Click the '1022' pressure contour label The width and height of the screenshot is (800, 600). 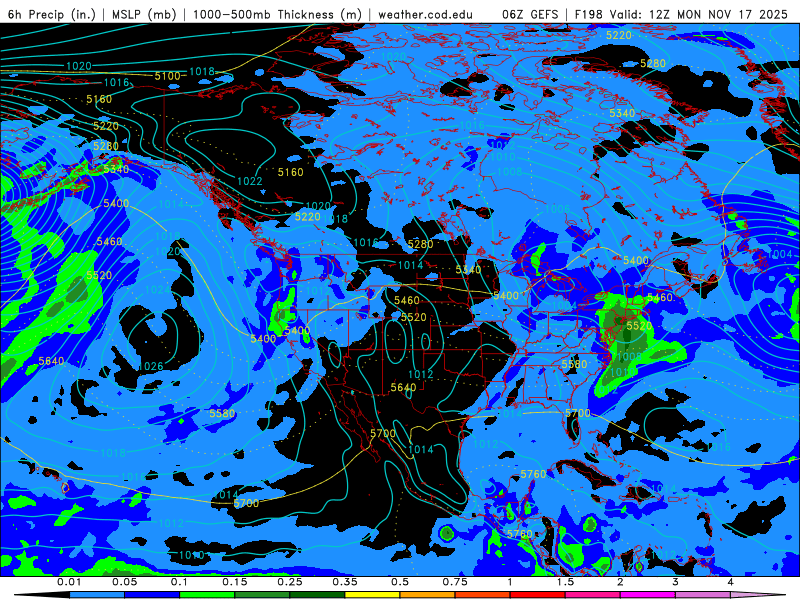[x=249, y=181]
